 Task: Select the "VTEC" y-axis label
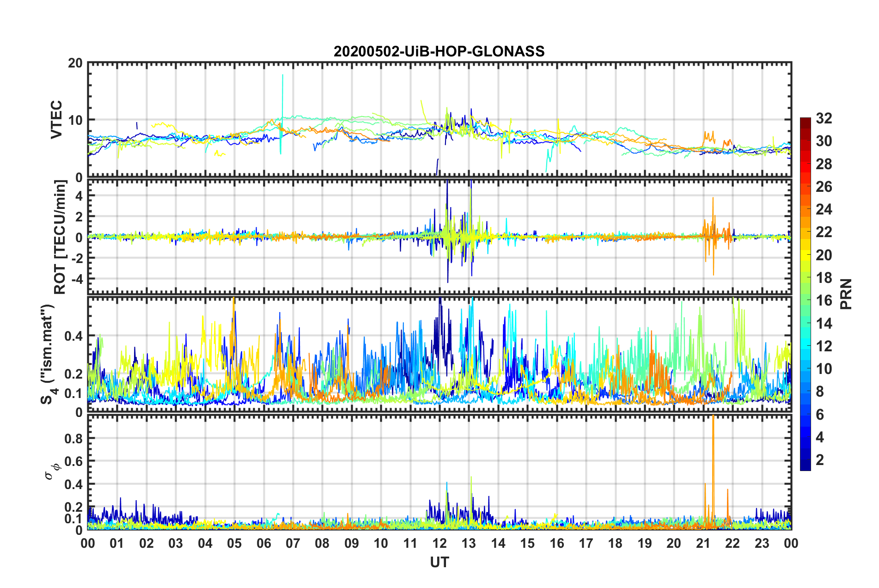point(56,120)
